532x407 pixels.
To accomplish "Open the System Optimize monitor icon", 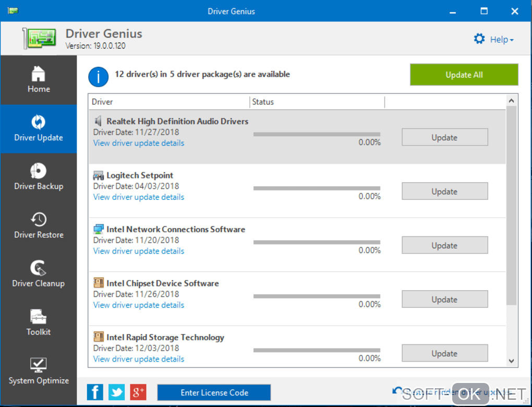I will (39, 365).
